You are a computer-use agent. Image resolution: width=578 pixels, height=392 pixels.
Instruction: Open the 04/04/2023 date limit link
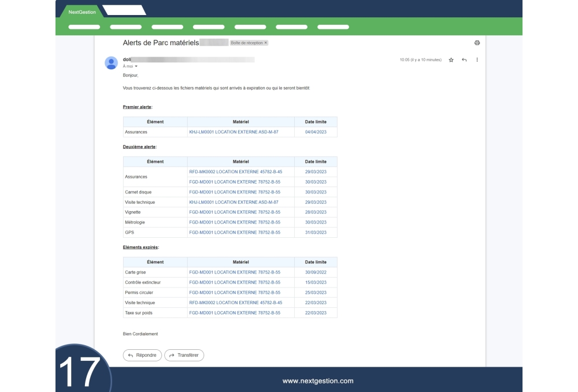pos(316,132)
